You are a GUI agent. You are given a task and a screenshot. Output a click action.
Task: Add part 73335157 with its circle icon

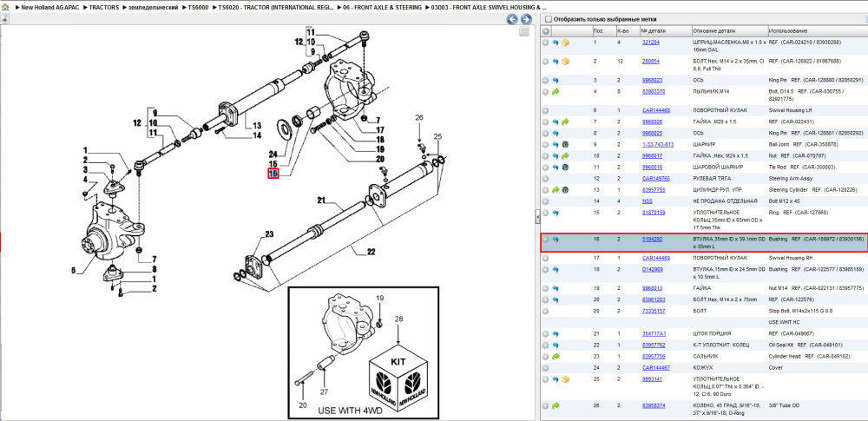click(545, 312)
